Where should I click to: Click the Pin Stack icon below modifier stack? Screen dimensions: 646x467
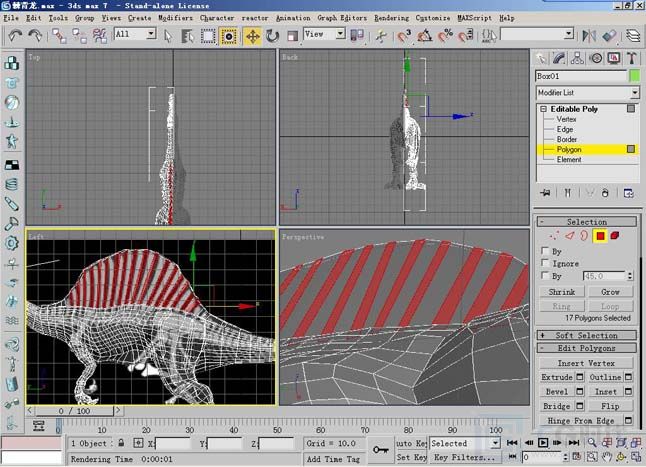pos(546,192)
